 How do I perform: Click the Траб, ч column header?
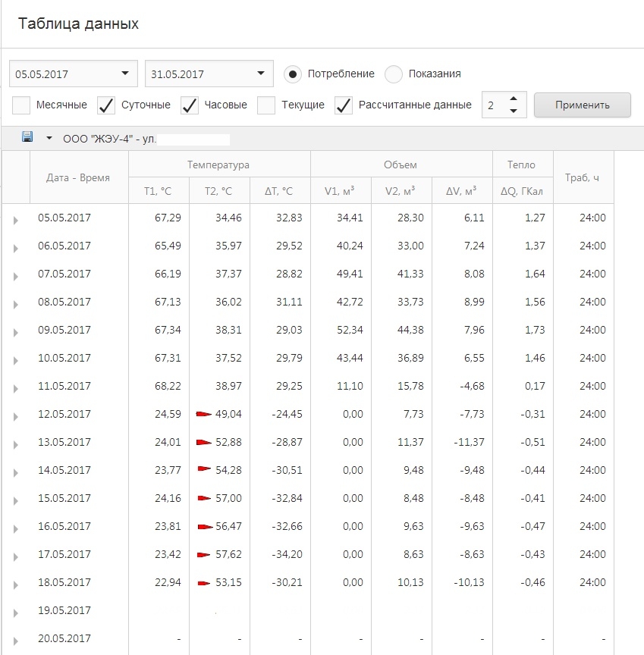(583, 177)
